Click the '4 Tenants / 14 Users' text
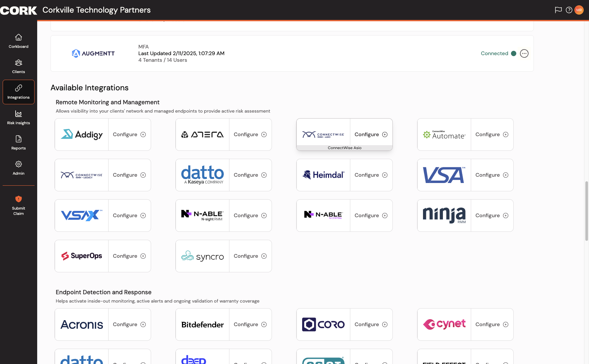Image resolution: width=589 pixels, height=364 pixels. 163,60
